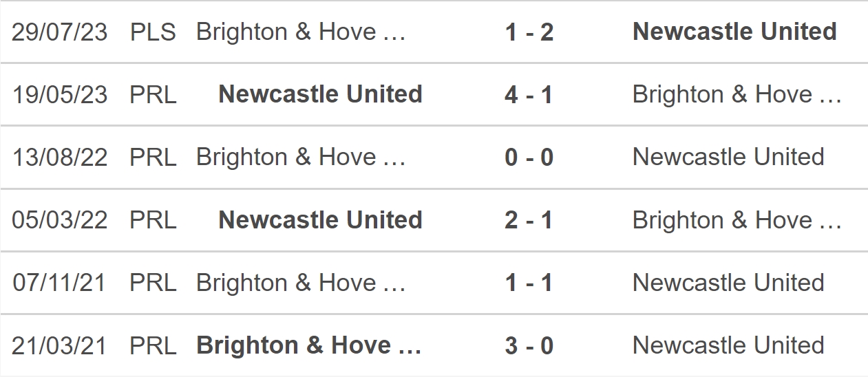868x377 pixels.
Task: Click the 19/05/23 match date
Action: click(x=60, y=94)
